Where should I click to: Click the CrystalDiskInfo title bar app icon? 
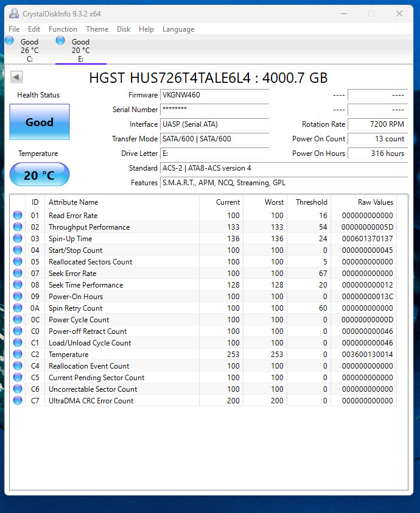pyautogui.click(x=14, y=14)
